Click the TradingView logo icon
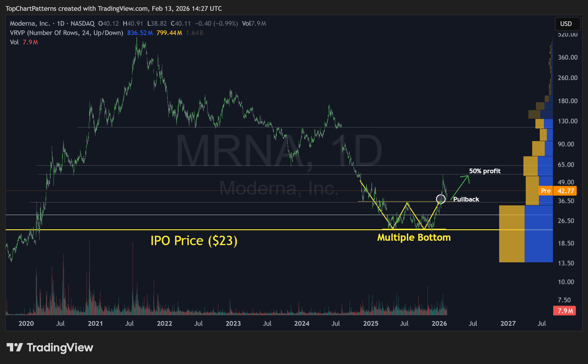 pyautogui.click(x=15, y=347)
